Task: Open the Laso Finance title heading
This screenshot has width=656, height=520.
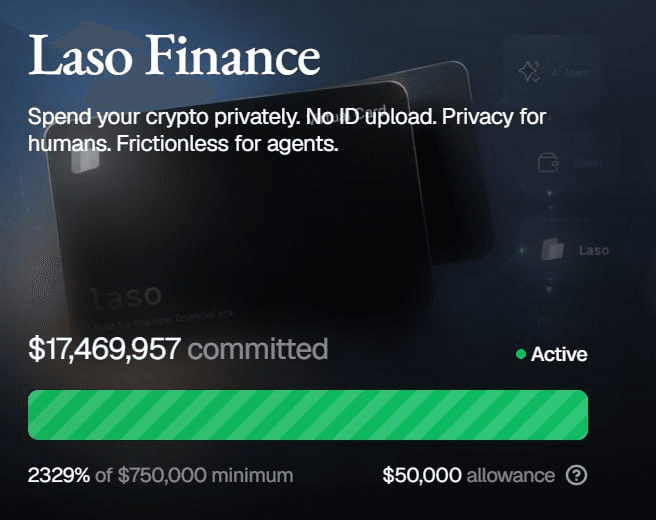Action: pyautogui.click(x=174, y=55)
